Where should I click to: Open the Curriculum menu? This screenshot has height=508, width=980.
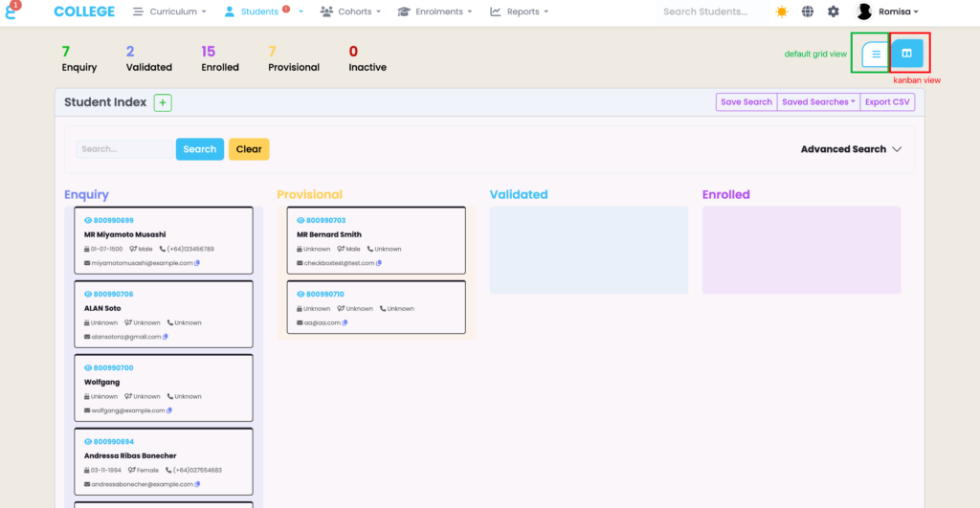tap(169, 11)
